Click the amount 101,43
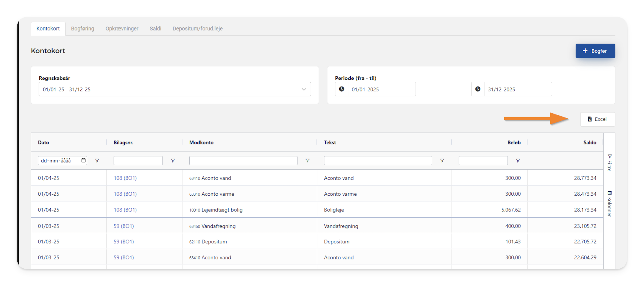Viewport: 644px width, 286px height. point(513,242)
